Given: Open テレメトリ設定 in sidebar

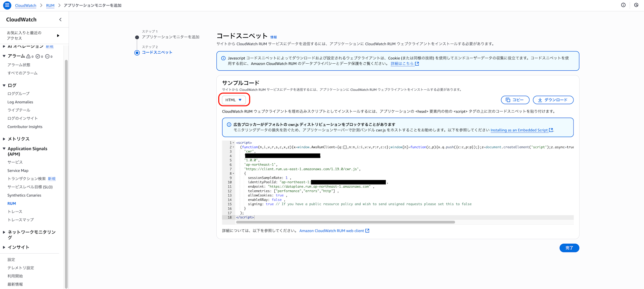Looking at the screenshot, I should point(21,268).
